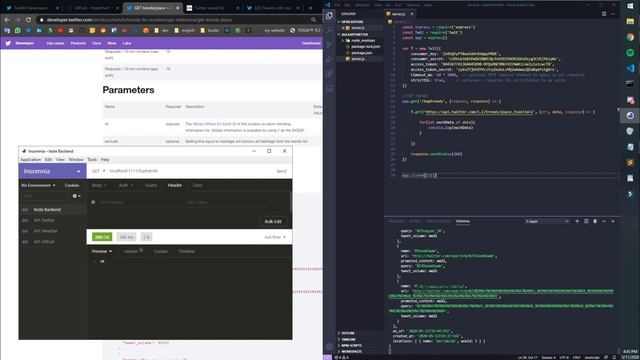Click the Insomnia sidebar filter field
The width and height of the screenshot is (640, 360).
(44, 196)
